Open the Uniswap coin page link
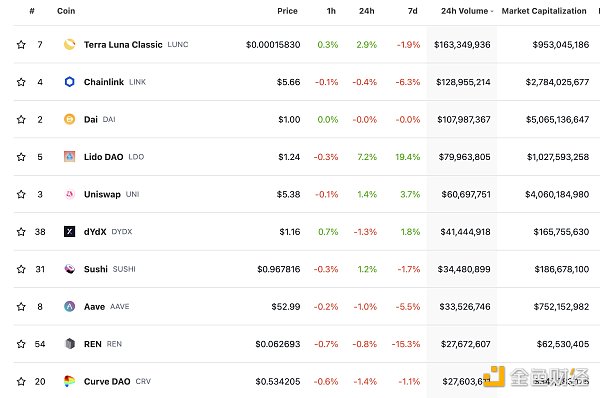Viewport: 600px width, 398px height. pos(102,194)
